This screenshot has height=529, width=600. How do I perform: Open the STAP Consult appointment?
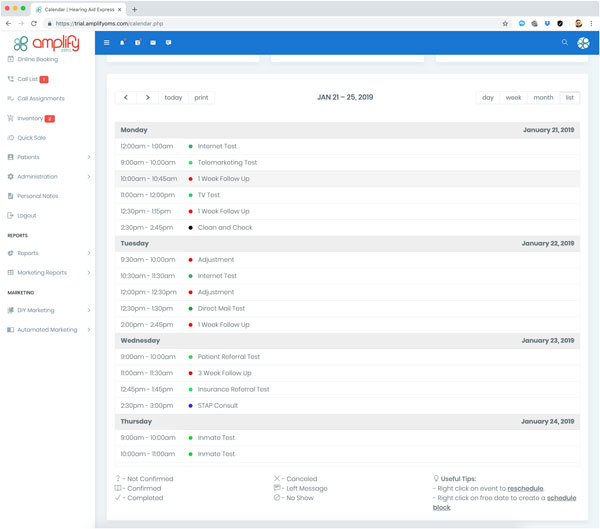pos(218,406)
